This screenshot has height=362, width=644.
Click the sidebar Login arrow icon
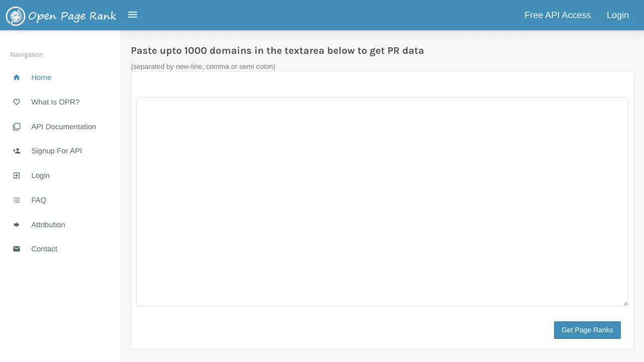point(17,175)
